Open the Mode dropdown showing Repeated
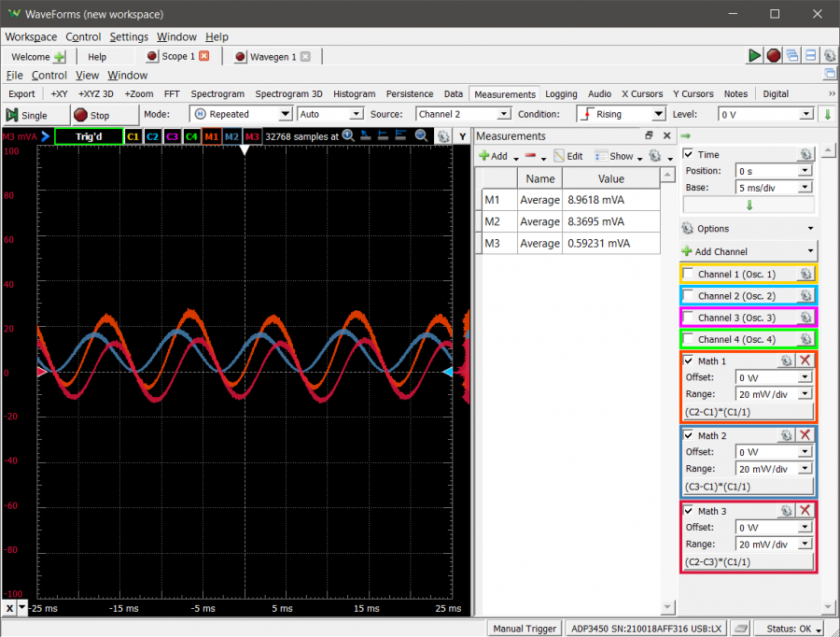The image size is (840, 637). click(241, 114)
